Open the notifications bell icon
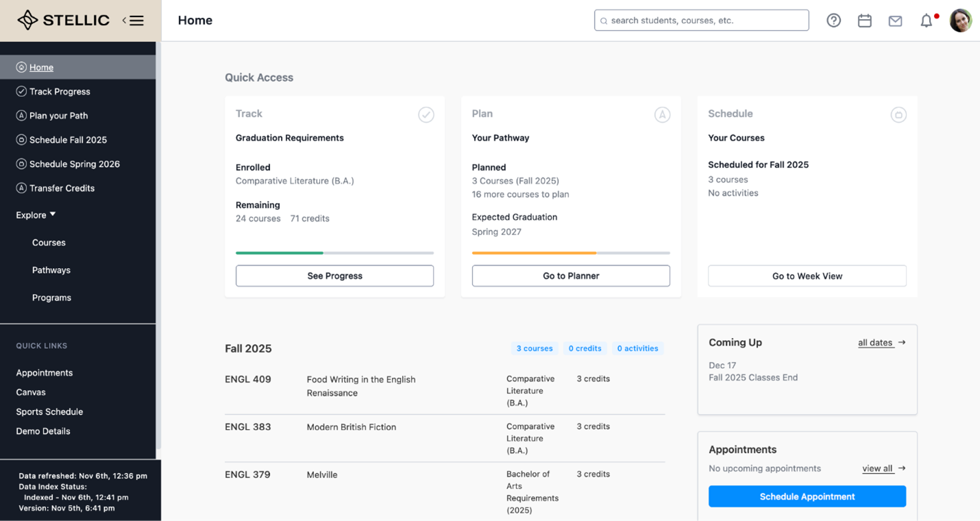This screenshot has height=521, width=980. [926, 21]
